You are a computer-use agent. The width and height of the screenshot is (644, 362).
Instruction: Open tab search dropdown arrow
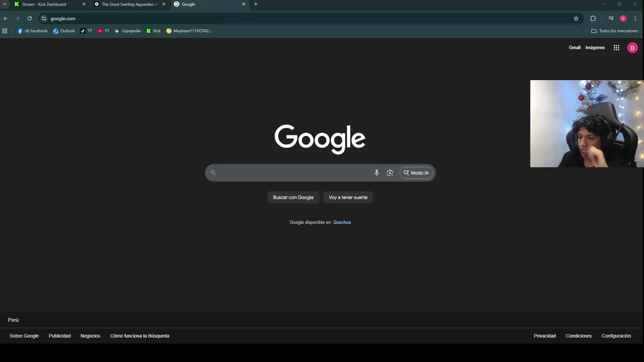point(5,4)
